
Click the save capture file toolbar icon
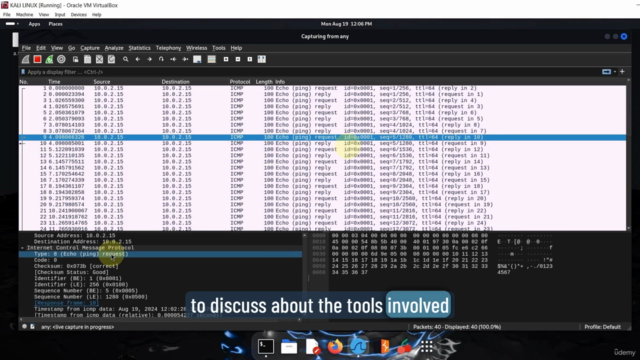(x=87, y=59)
